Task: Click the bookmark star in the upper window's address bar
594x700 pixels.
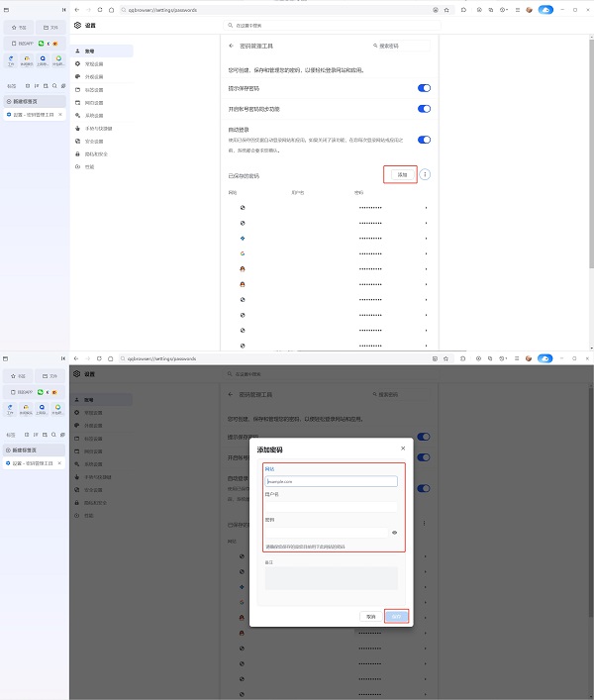Action: pyautogui.click(x=446, y=10)
